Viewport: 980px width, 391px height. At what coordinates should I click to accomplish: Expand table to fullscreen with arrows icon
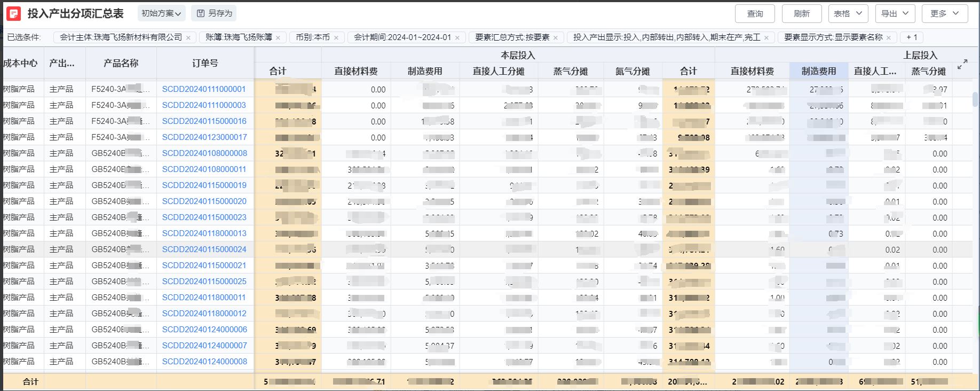click(x=962, y=65)
